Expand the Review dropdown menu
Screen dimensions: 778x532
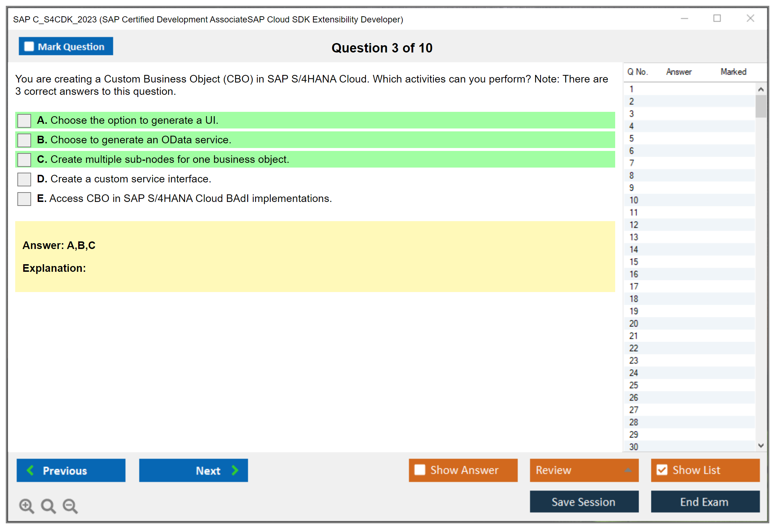pos(628,470)
